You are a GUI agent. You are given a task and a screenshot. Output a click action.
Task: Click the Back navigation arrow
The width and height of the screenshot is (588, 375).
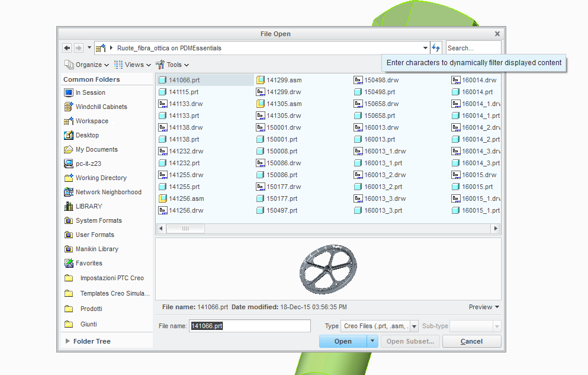[67, 48]
